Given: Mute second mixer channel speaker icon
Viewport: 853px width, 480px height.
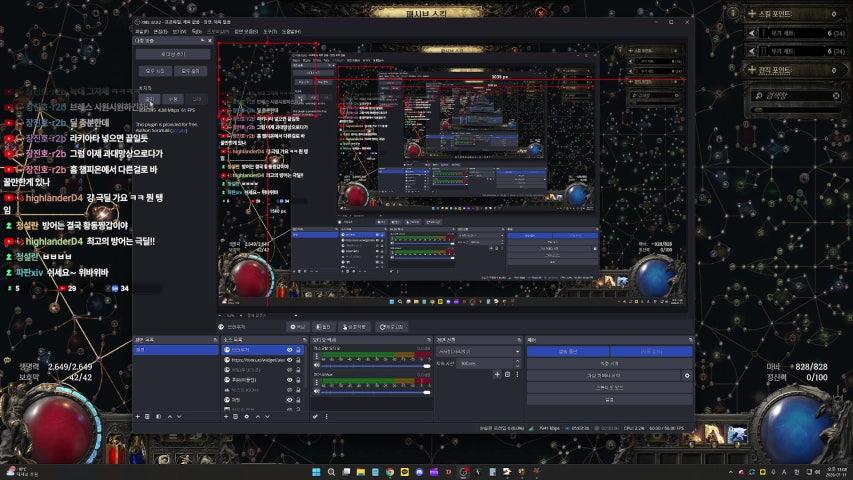Looking at the screenshot, I should [x=317, y=391].
